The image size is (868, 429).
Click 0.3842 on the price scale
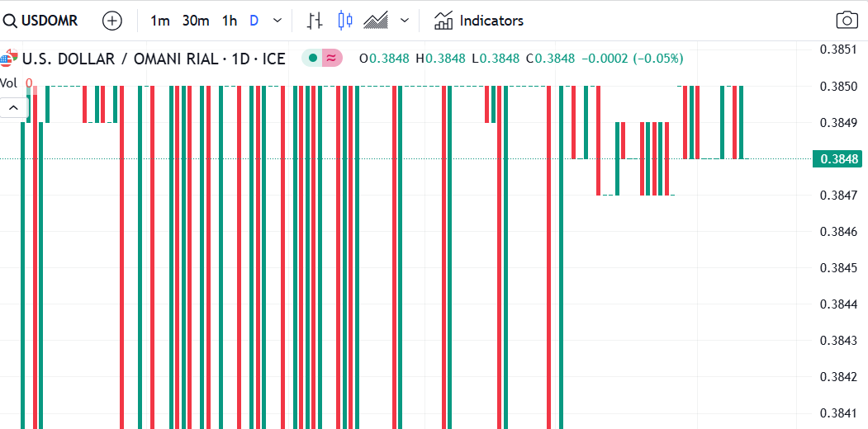(x=839, y=377)
